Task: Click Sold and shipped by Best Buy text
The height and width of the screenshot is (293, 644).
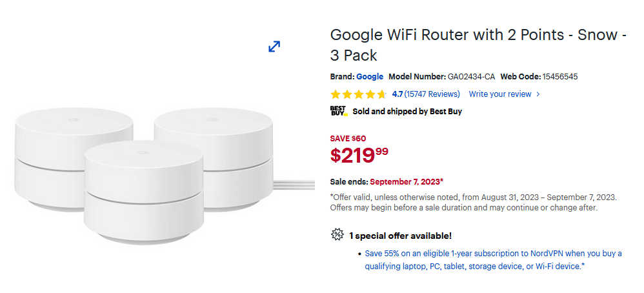Action: tap(407, 111)
